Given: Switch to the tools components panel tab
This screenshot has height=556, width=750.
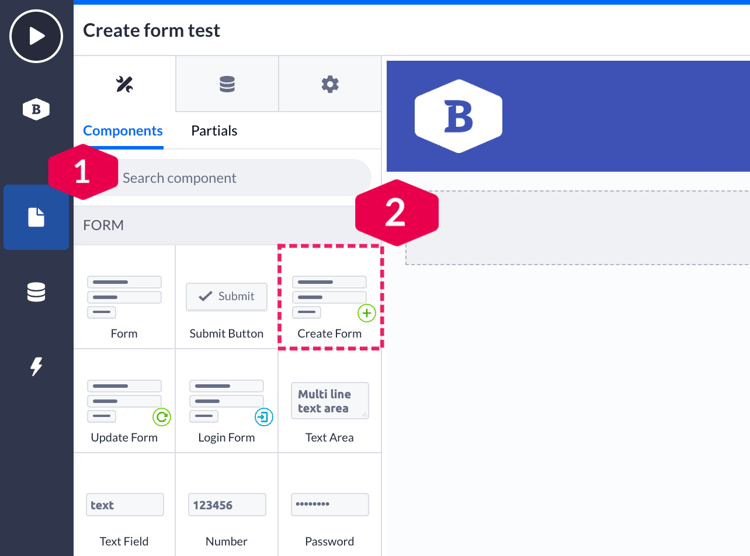Looking at the screenshot, I should [x=124, y=84].
